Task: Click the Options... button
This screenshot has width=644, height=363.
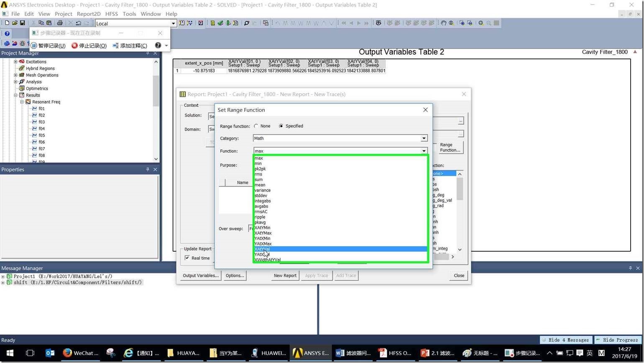Action: (x=235, y=276)
